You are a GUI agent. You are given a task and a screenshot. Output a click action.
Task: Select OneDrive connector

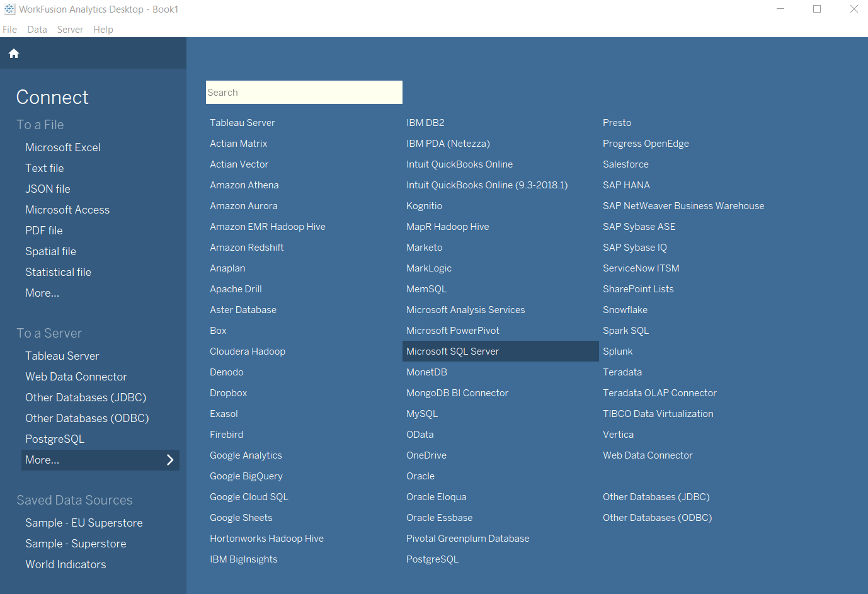click(x=426, y=455)
